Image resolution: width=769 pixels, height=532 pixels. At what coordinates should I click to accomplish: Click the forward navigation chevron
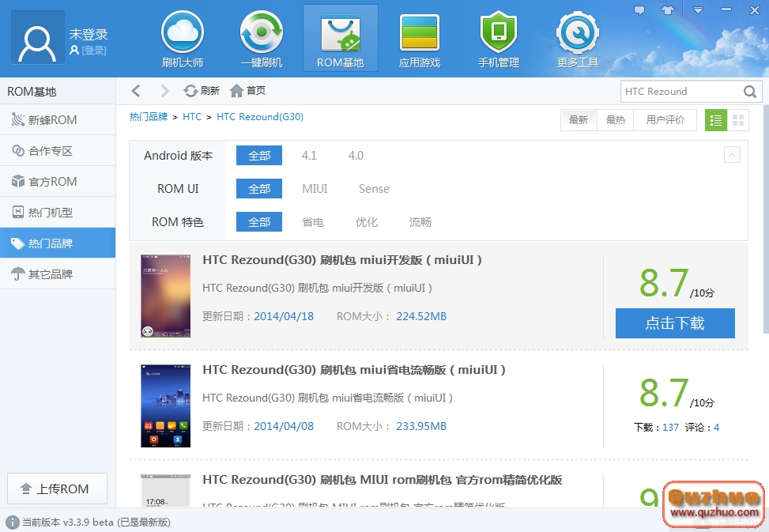[164, 90]
